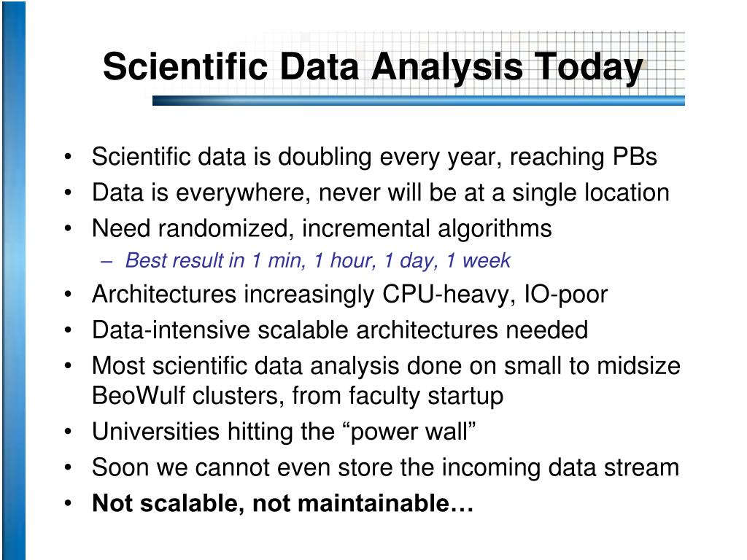Click the phrase '1 week' in sub-bullet
This screenshot has height=560, width=747.
479,260
